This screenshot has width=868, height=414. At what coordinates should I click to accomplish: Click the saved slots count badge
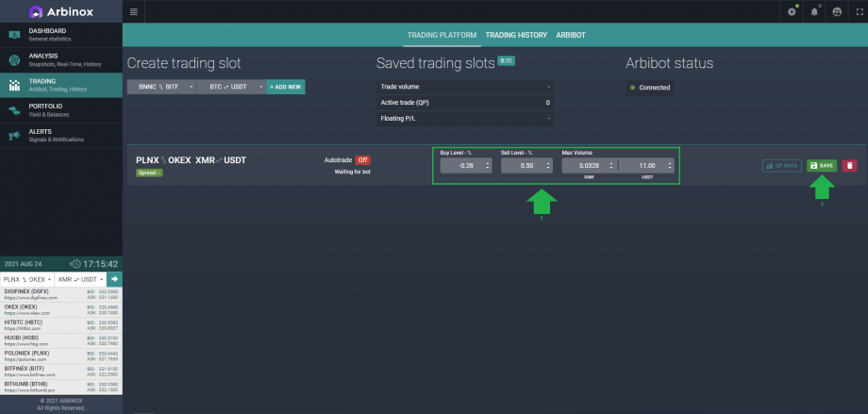[506, 61]
